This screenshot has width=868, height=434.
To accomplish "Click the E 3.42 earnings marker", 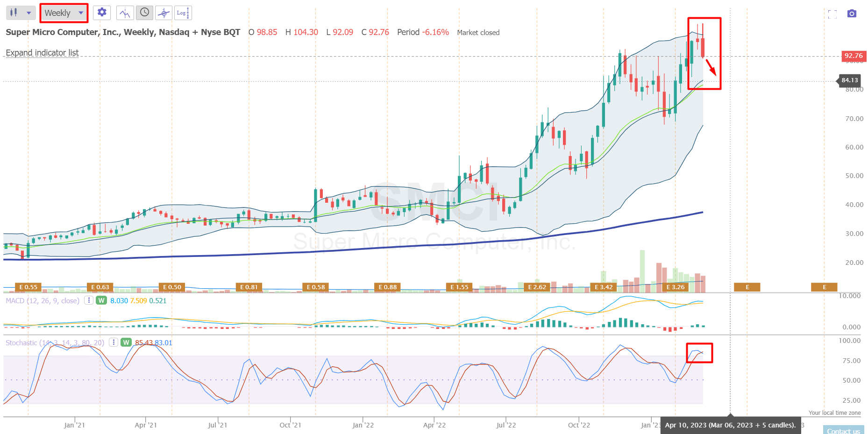I will tap(603, 287).
